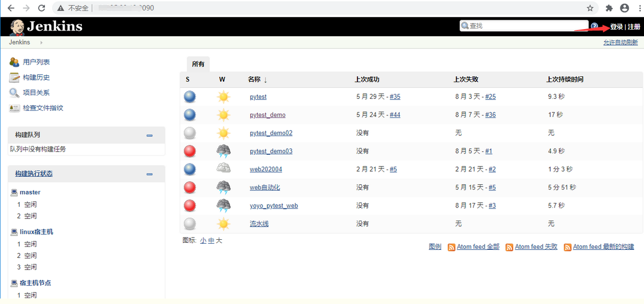Select the 所有 view tab
Image resolution: width=644 pixels, height=304 pixels.
(x=198, y=64)
